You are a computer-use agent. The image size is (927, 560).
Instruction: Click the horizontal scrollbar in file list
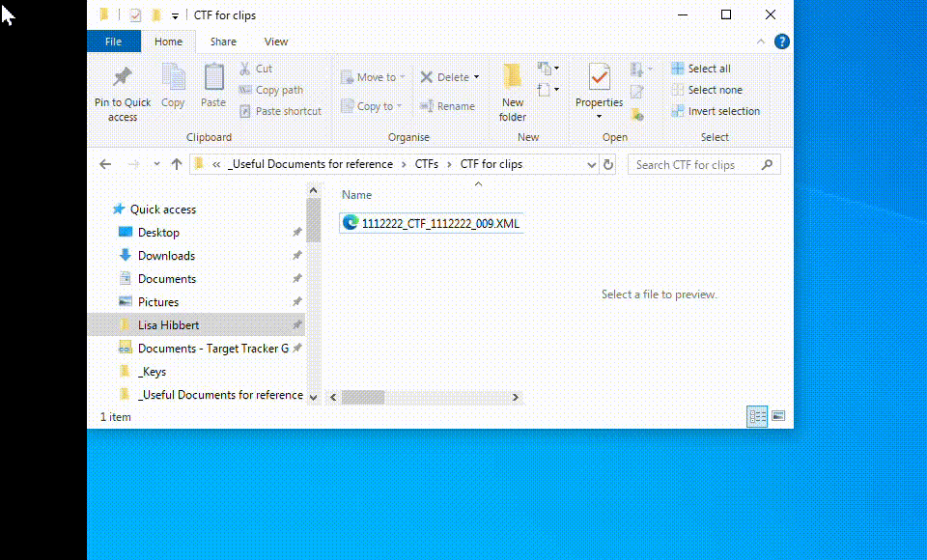coord(425,397)
